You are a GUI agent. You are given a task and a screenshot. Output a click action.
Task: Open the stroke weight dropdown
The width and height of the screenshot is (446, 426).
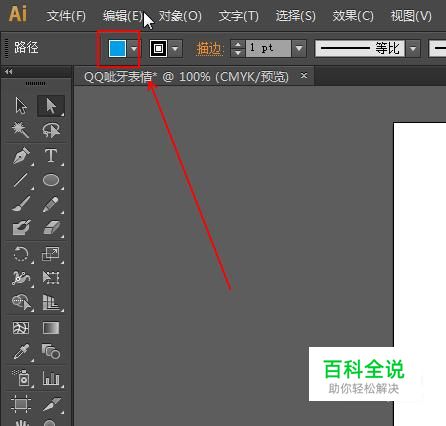299,49
